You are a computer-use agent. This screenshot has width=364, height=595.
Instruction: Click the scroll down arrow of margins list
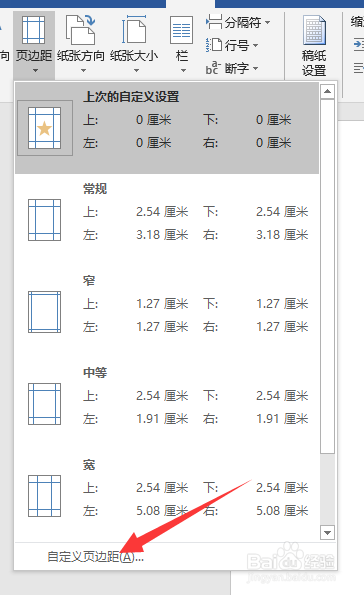[327, 532]
